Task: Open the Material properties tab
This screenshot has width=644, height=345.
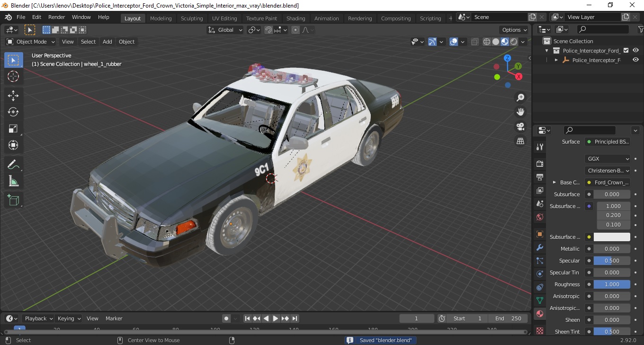Action: 539,314
